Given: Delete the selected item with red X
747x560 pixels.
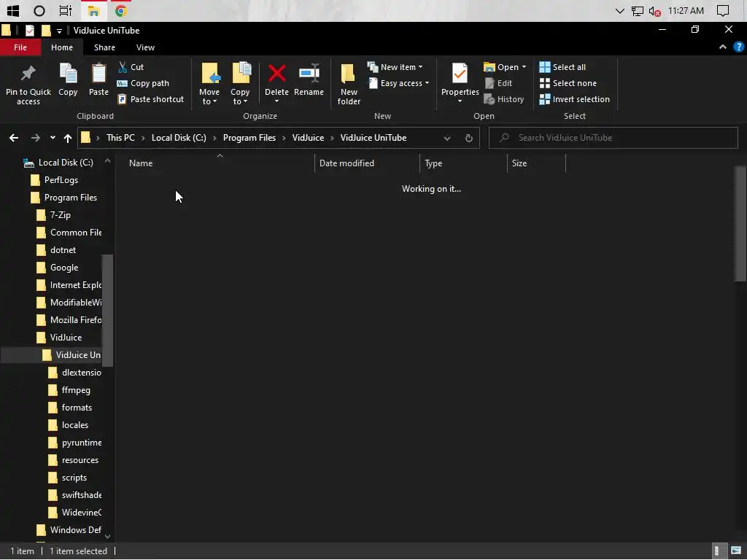Looking at the screenshot, I should (276, 84).
